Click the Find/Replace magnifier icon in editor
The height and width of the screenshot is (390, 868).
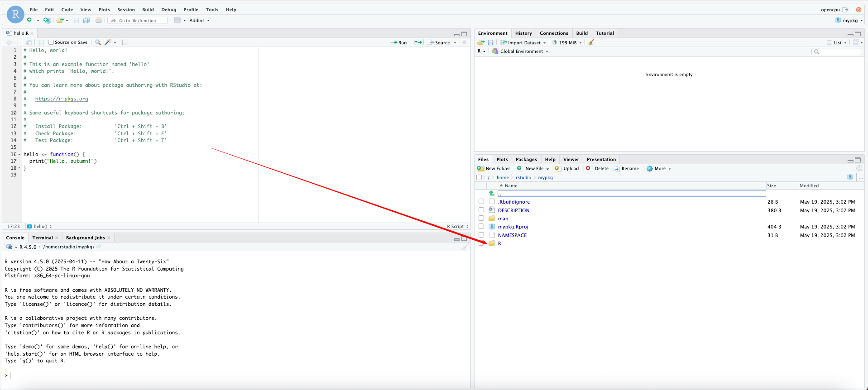click(98, 43)
